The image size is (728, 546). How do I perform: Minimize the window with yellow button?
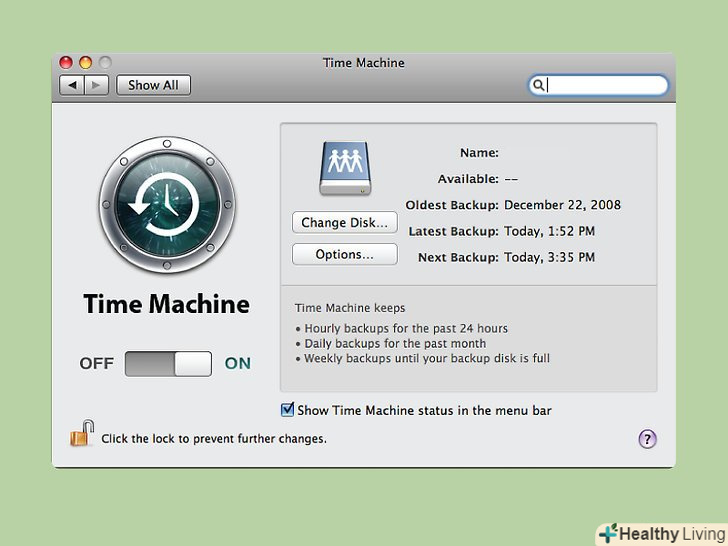(86, 62)
